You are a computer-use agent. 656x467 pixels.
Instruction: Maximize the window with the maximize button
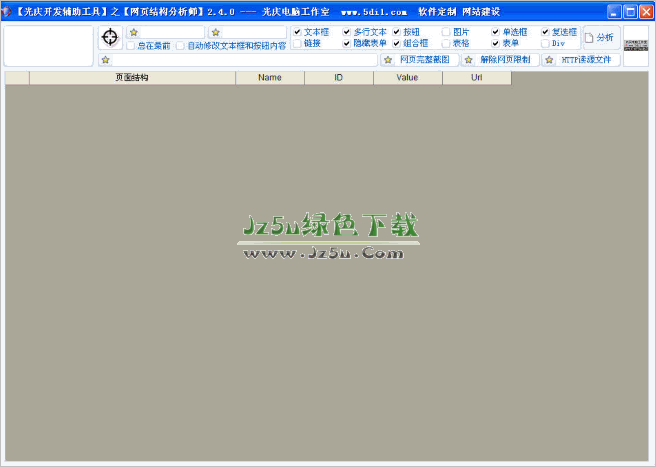coord(630,11)
